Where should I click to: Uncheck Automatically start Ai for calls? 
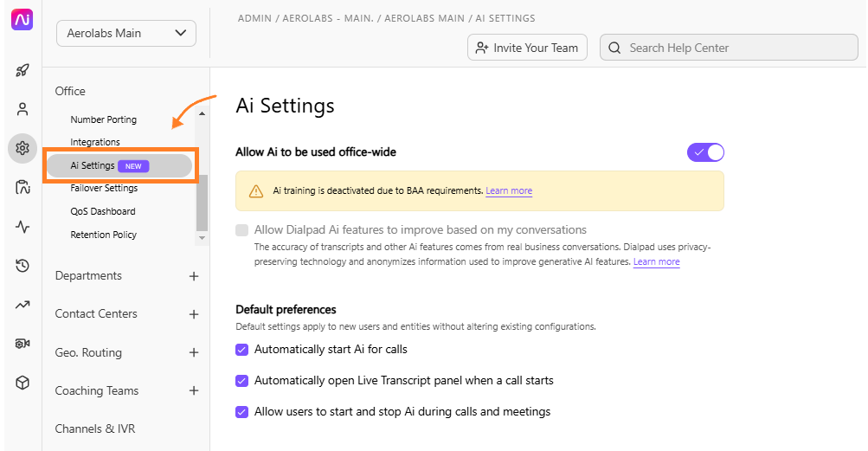tap(242, 350)
